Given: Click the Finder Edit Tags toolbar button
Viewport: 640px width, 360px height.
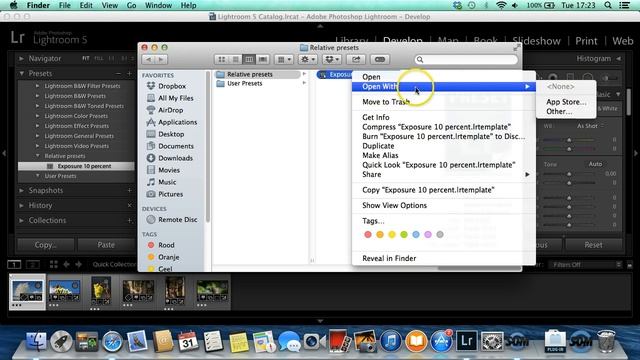Looking at the screenshot, I should [x=380, y=60].
